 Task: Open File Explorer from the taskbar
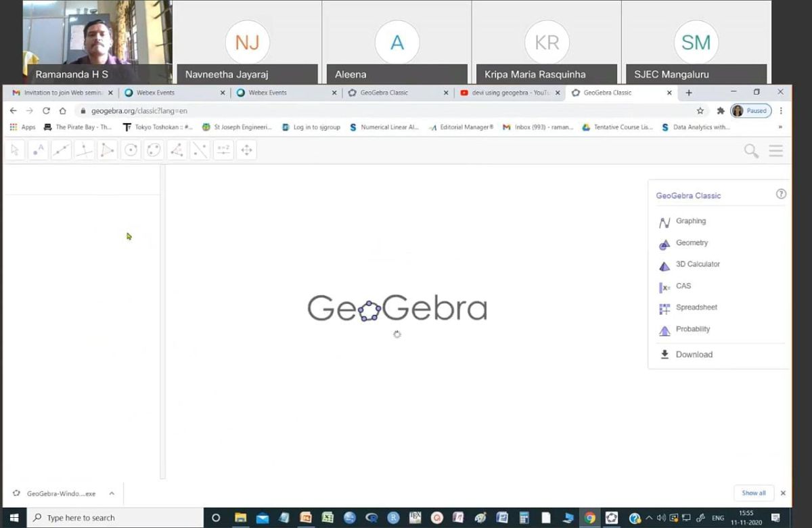(x=240, y=518)
